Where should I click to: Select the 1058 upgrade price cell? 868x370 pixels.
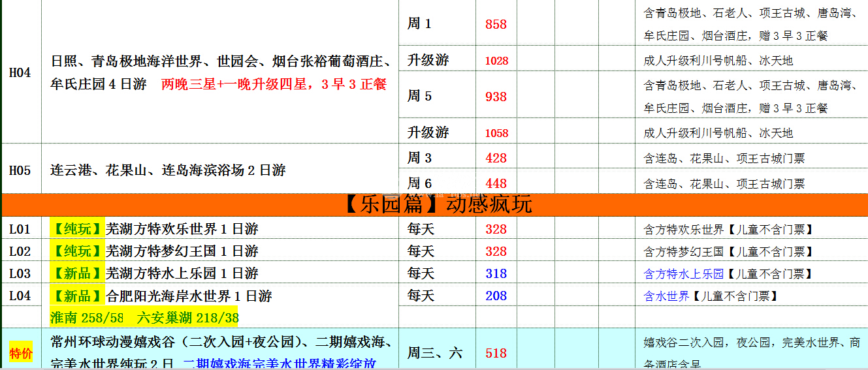point(496,133)
